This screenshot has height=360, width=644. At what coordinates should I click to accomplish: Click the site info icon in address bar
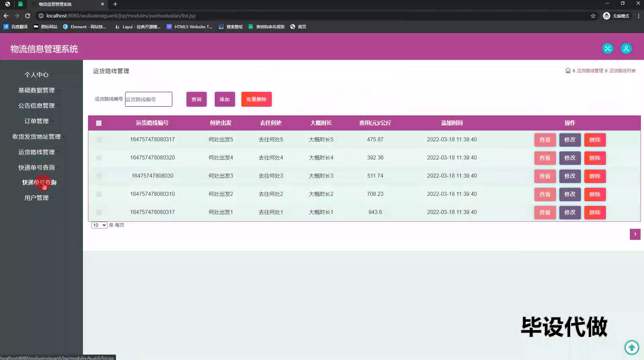41,16
